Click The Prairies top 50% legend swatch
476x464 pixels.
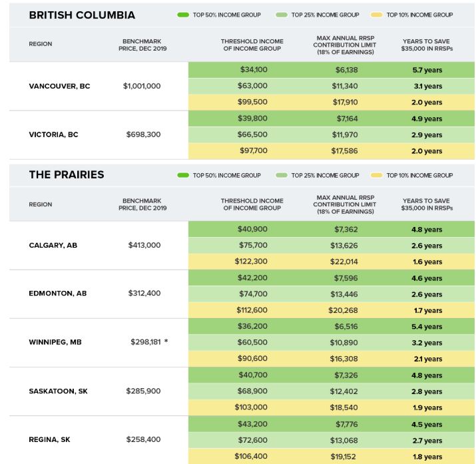pyautogui.click(x=183, y=175)
